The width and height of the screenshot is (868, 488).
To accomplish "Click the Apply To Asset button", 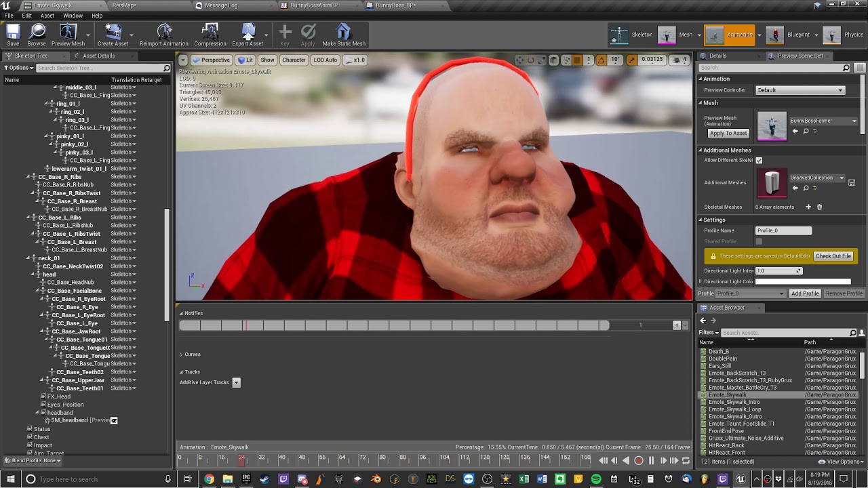I will click(x=728, y=134).
